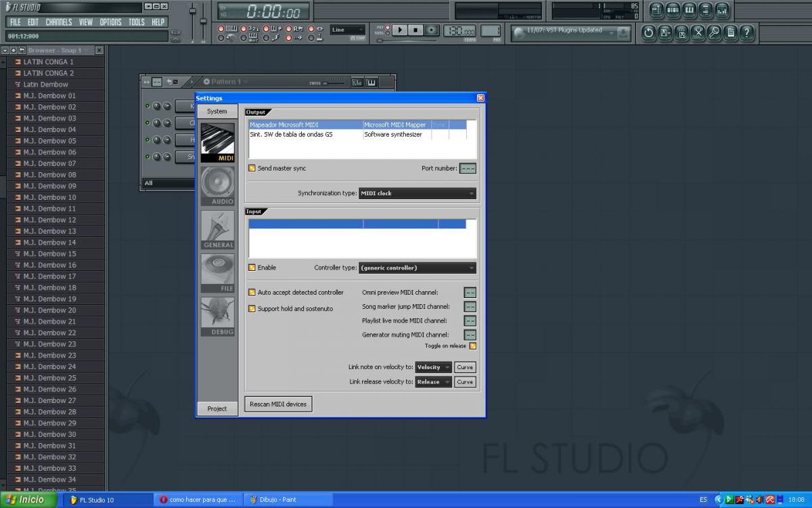Open the playlist window from toolbar
The image size is (812, 508).
pos(656,10)
